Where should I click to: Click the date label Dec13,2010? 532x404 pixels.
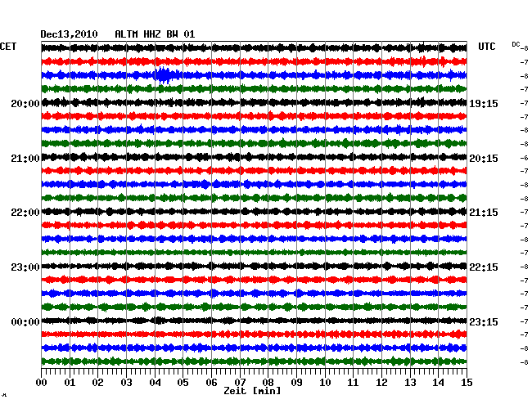[69, 34]
